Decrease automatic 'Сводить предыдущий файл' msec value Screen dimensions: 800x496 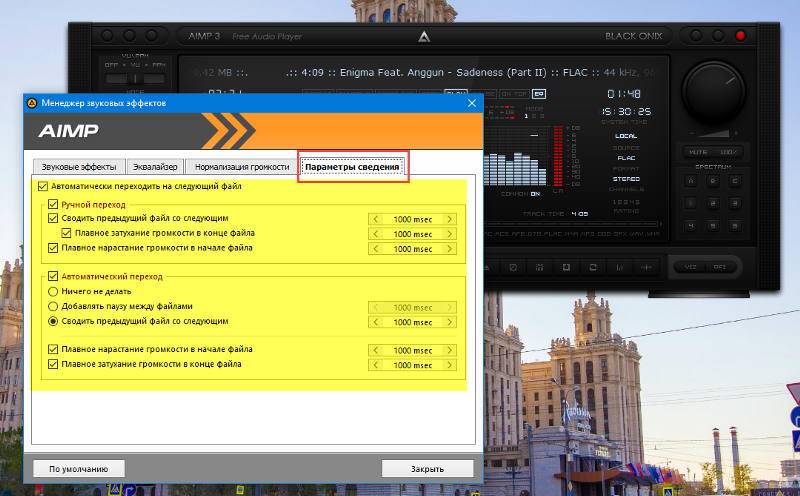coord(376,323)
